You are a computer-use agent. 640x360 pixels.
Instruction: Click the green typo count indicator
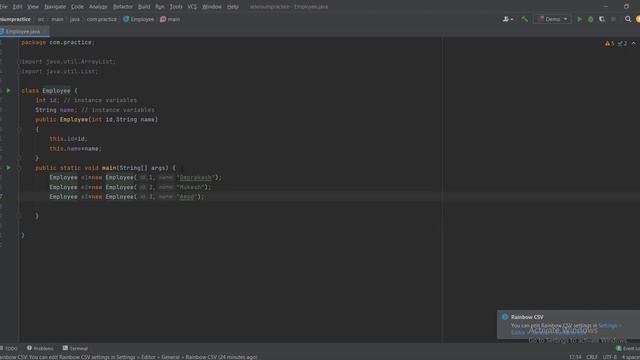(x=622, y=43)
